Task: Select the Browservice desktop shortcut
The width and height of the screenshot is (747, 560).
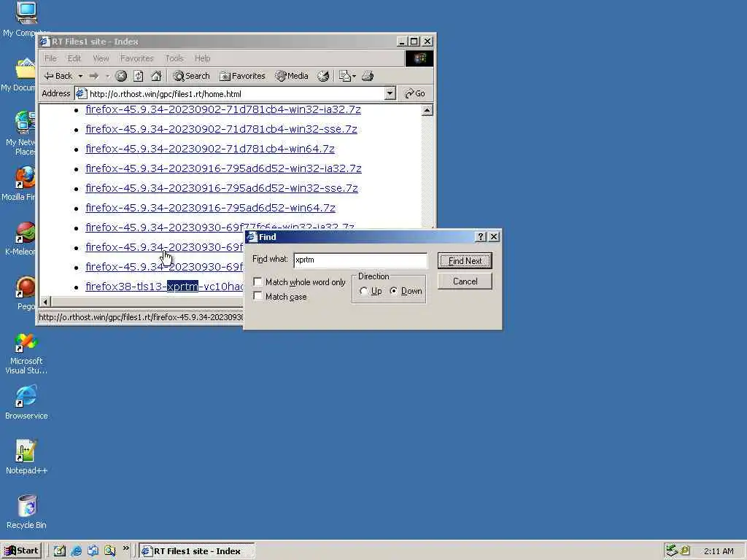Action: (26, 402)
